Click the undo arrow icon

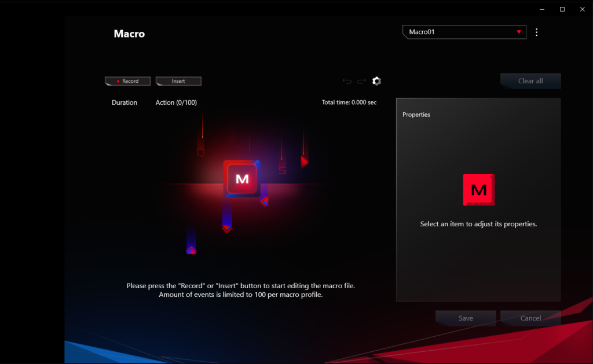[x=347, y=82]
